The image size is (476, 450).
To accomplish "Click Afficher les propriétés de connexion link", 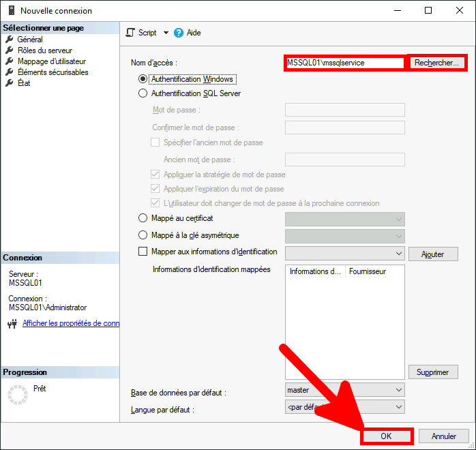I will click(71, 323).
